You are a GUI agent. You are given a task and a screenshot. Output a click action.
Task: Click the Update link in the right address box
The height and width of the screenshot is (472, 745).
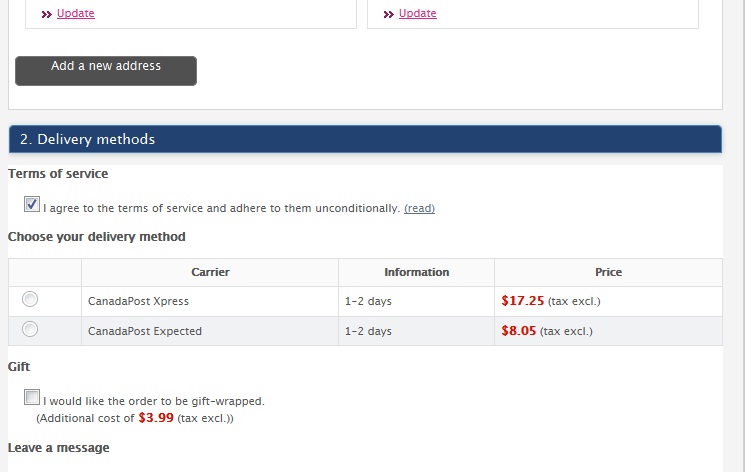[x=418, y=13]
